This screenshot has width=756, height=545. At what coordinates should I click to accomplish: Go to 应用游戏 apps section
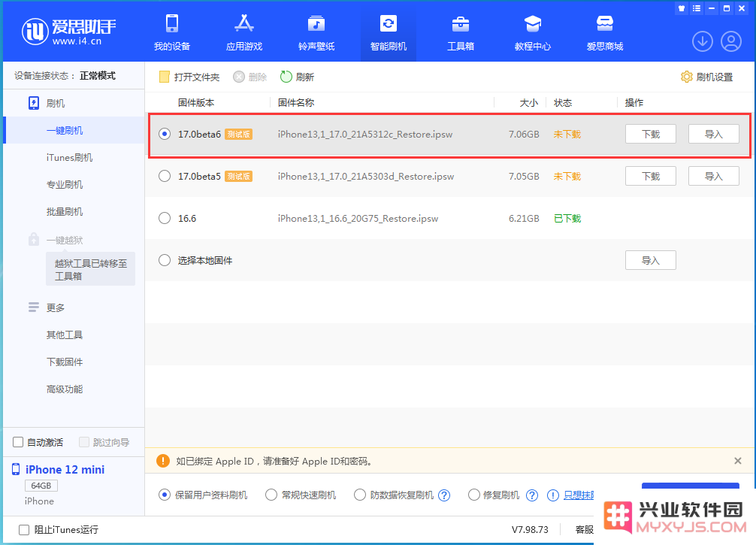coord(244,32)
